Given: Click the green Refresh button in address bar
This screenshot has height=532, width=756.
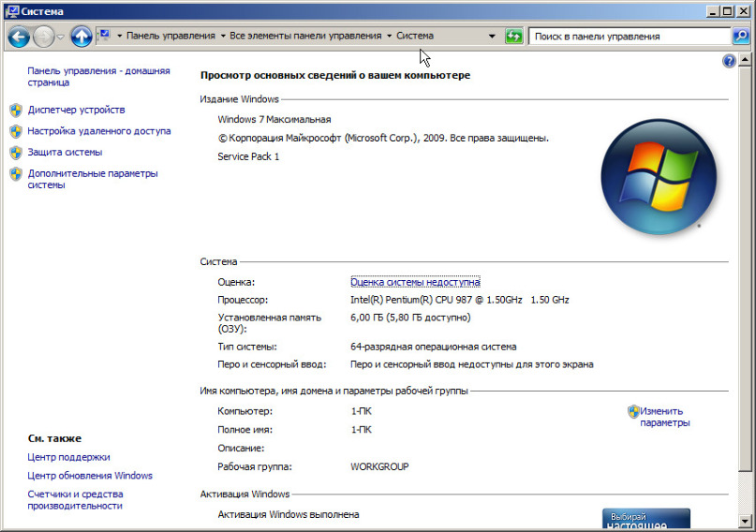Looking at the screenshot, I should click(513, 37).
